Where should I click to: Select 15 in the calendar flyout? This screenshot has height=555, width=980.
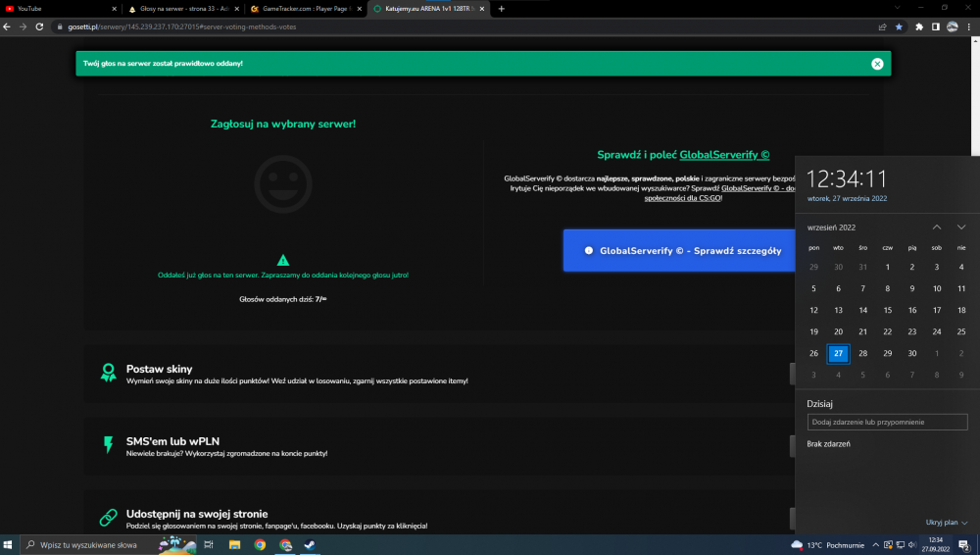pos(888,310)
